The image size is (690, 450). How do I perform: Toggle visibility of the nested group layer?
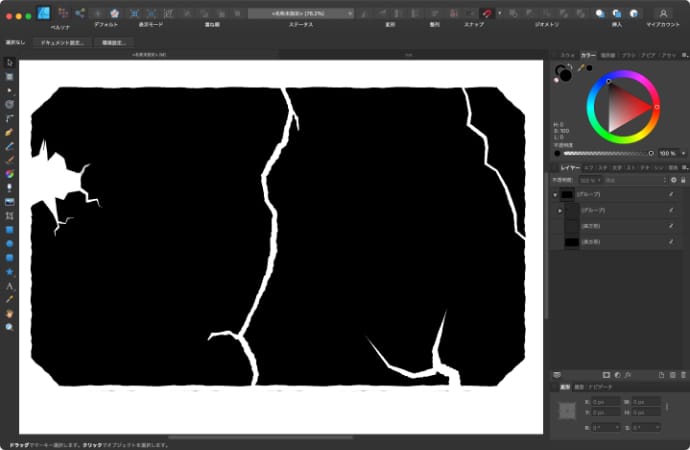click(x=671, y=210)
